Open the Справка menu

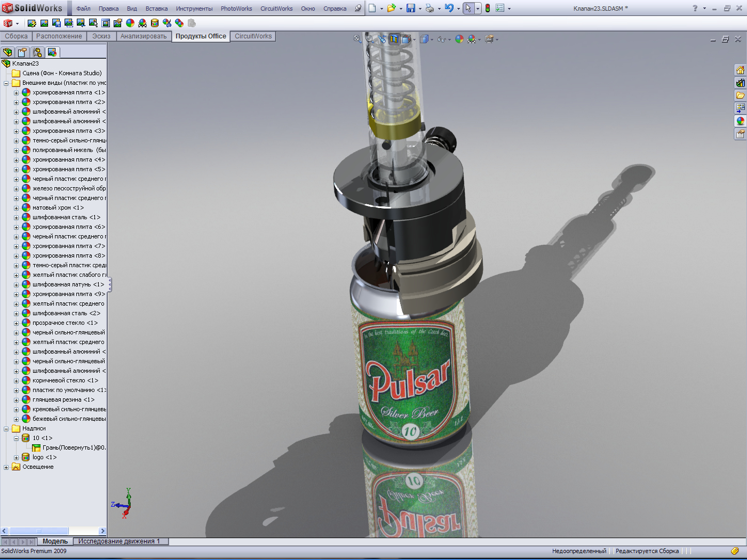point(335,9)
